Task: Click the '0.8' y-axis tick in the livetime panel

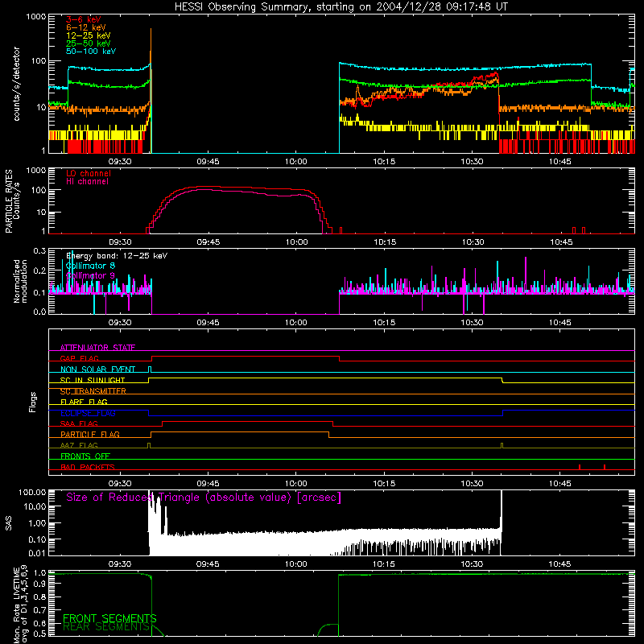Action: [39, 597]
